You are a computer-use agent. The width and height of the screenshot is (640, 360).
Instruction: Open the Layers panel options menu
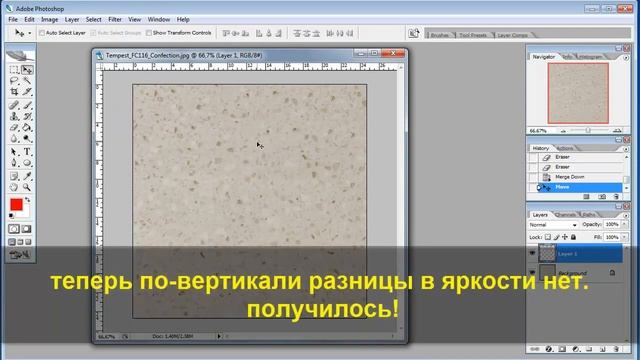[x=626, y=216]
